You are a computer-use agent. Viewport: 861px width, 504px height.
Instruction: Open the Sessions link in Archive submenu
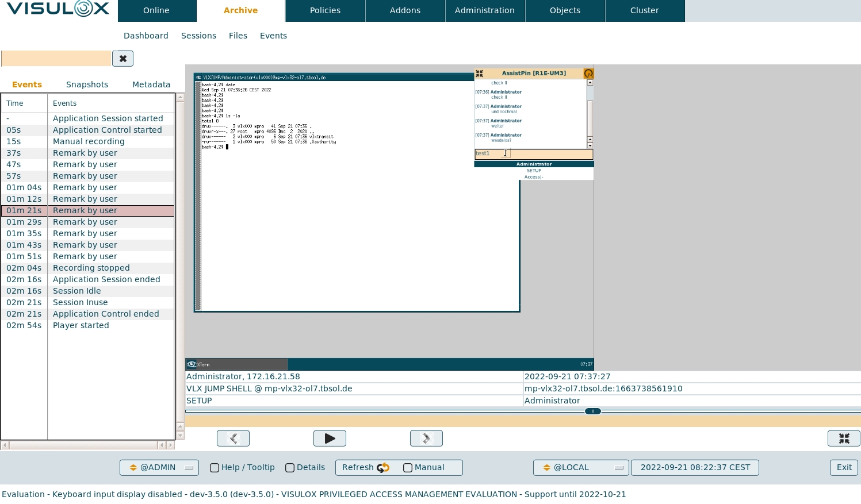point(198,36)
